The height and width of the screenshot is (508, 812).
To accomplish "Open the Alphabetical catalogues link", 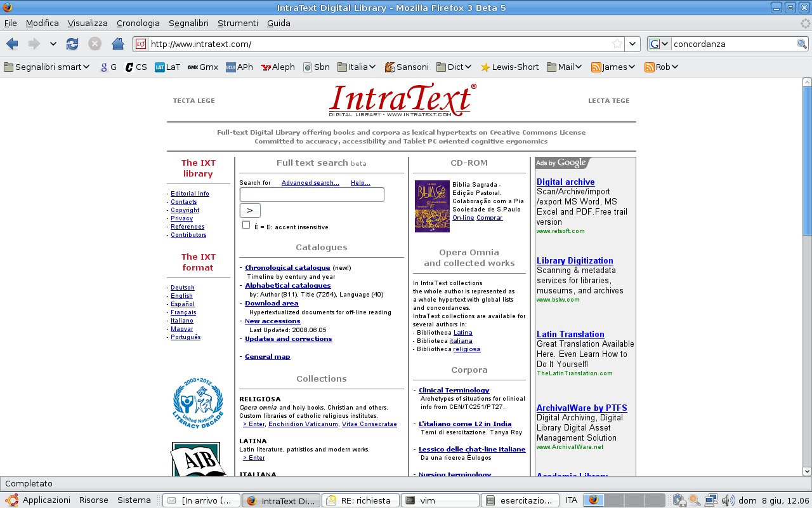I will point(288,286).
